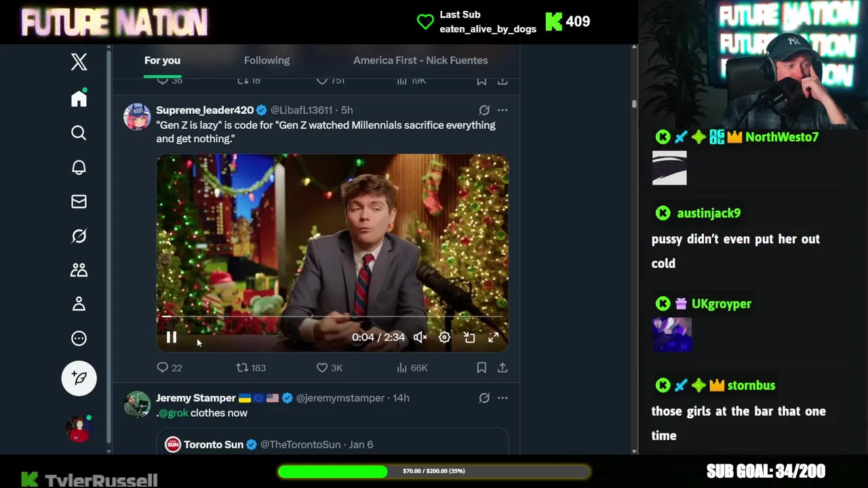Bookmark the top post with 19K views

(x=481, y=81)
